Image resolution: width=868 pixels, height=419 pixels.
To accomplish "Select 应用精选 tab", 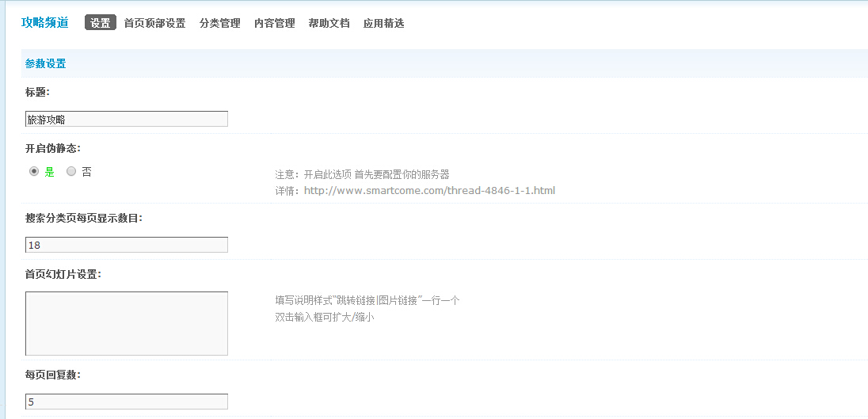I will (x=383, y=23).
